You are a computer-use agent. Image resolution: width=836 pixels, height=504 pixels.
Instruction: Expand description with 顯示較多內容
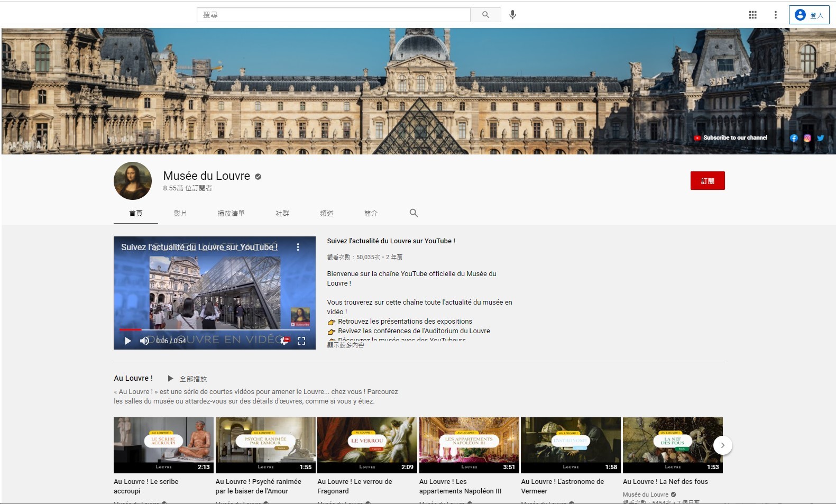click(x=345, y=345)
